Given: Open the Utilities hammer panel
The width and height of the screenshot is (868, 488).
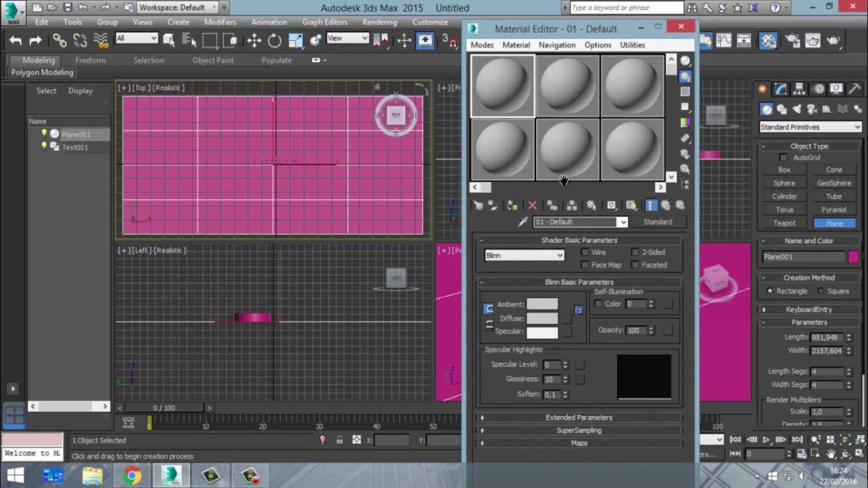Looking at the screenshot, I should (x=854, y=89).
